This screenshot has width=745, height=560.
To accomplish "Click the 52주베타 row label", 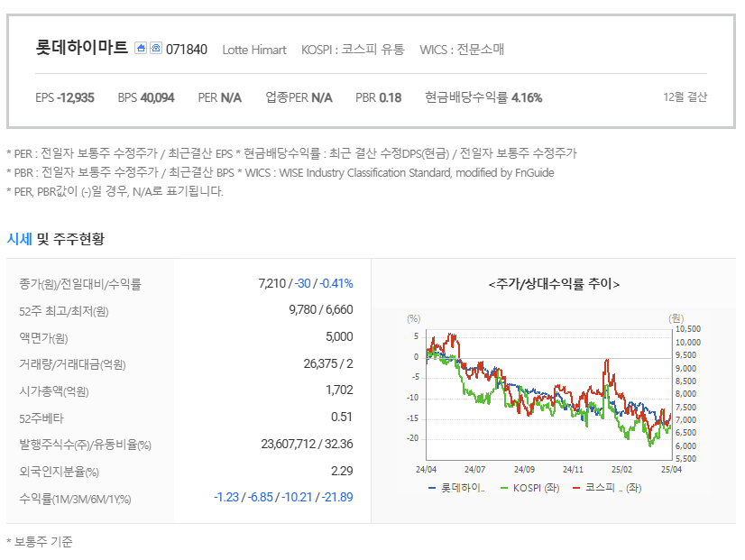I will 41,418.
